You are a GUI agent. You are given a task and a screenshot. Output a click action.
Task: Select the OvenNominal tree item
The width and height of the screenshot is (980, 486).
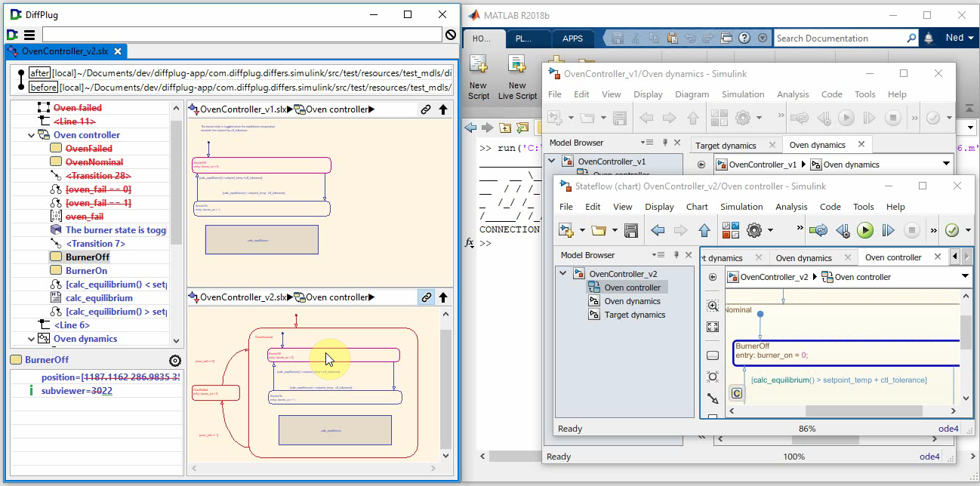tap(94, 162)
